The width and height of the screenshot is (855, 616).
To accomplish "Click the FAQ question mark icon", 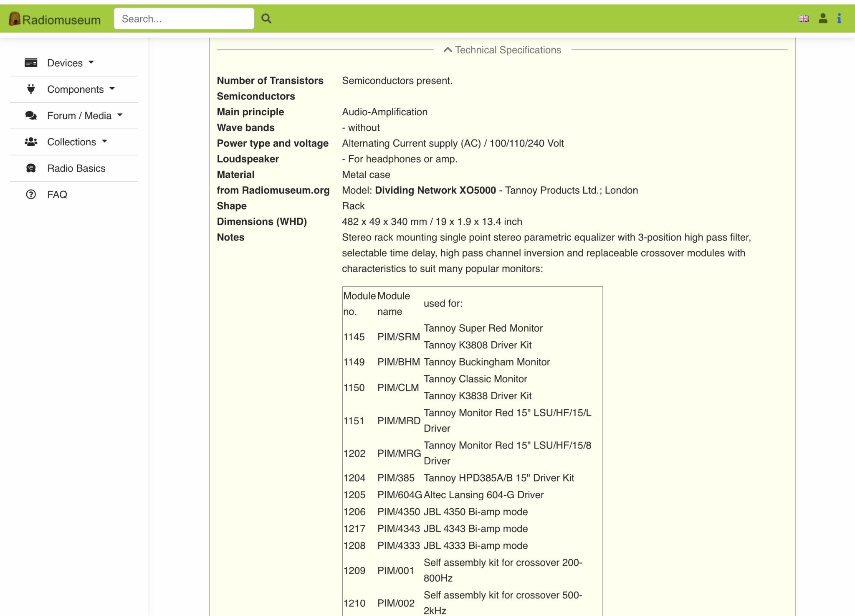I will click(x=31, y=194).
